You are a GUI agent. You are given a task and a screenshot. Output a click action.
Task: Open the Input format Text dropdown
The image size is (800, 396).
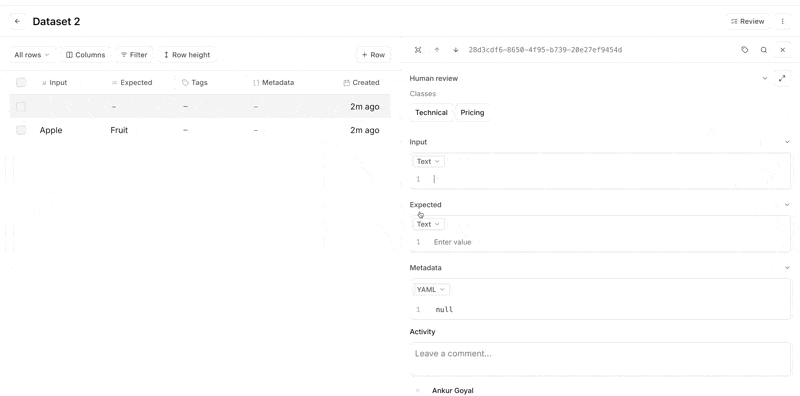pos(428,161)
